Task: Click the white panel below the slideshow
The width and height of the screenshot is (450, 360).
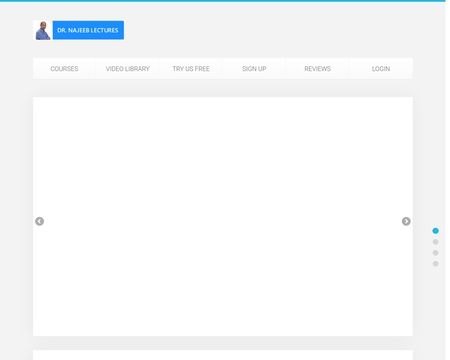Action: coord(223,355)
